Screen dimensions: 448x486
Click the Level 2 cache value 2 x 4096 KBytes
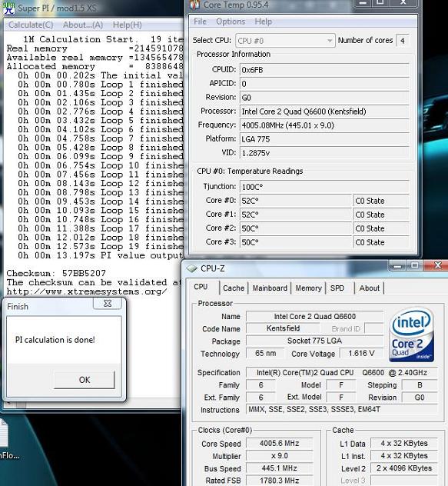click(x=404, y=468)
